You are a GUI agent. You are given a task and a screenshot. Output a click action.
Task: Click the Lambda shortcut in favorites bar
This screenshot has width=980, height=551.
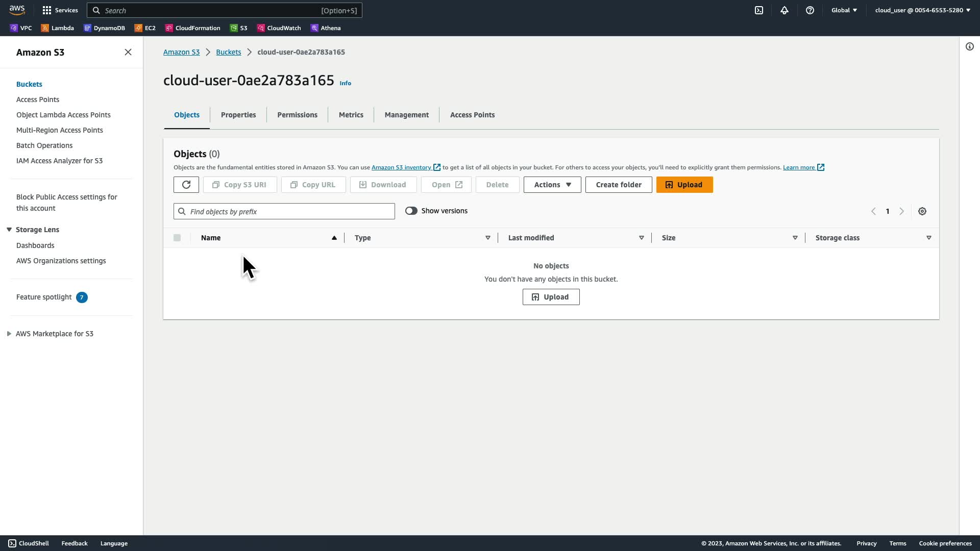point(57,28)
